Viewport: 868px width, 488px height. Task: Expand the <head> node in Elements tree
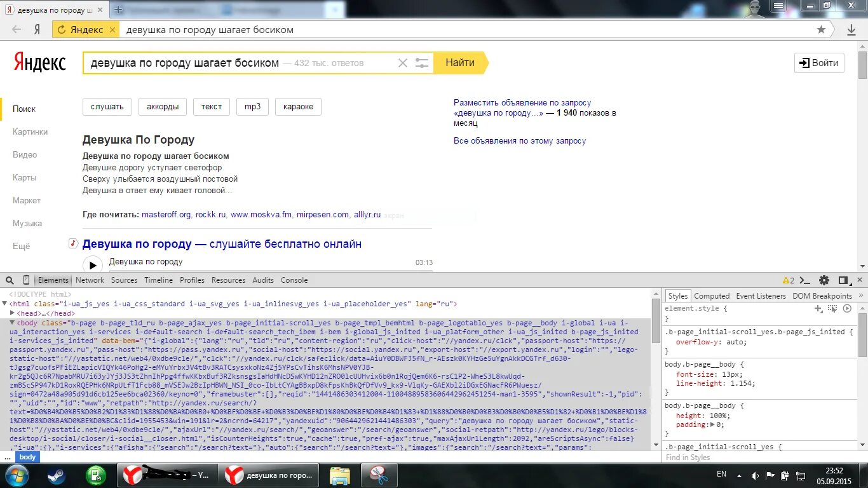[x=13, y=313]
